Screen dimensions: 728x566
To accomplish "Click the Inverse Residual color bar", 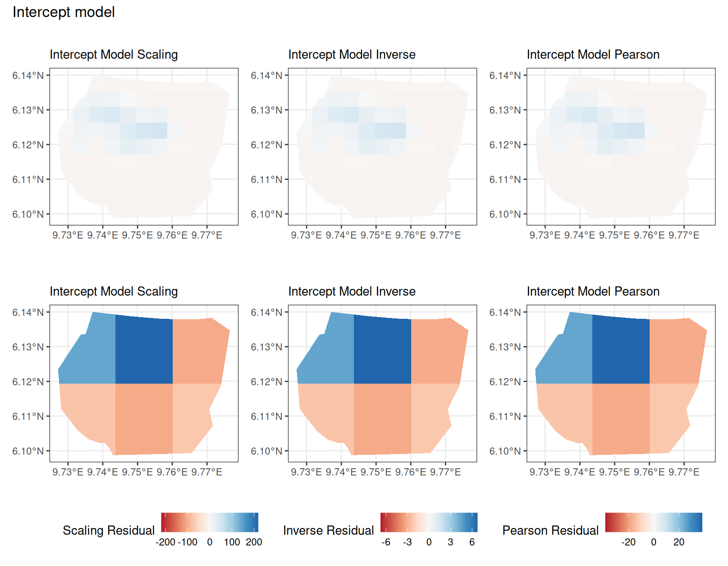I will point(429,522).
